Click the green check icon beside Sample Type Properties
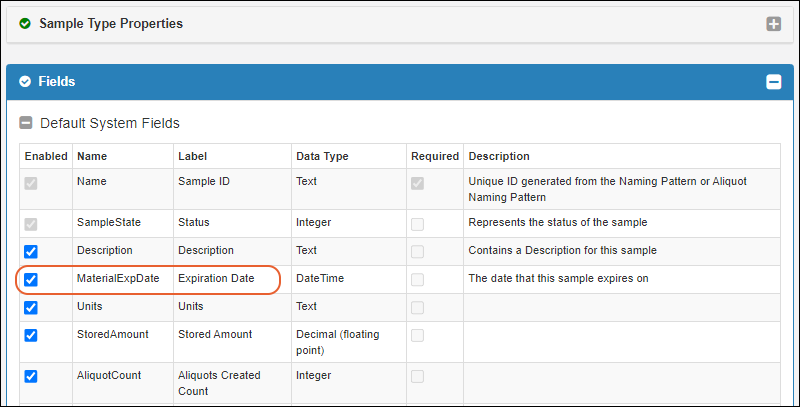This screenshot has height=407, width=800. point(25,23)
